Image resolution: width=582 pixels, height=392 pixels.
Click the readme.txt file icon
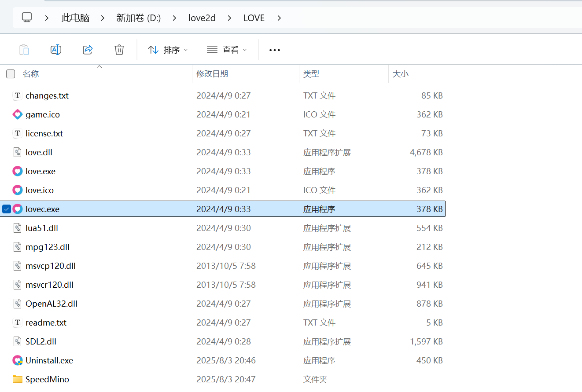pos(17,322)
